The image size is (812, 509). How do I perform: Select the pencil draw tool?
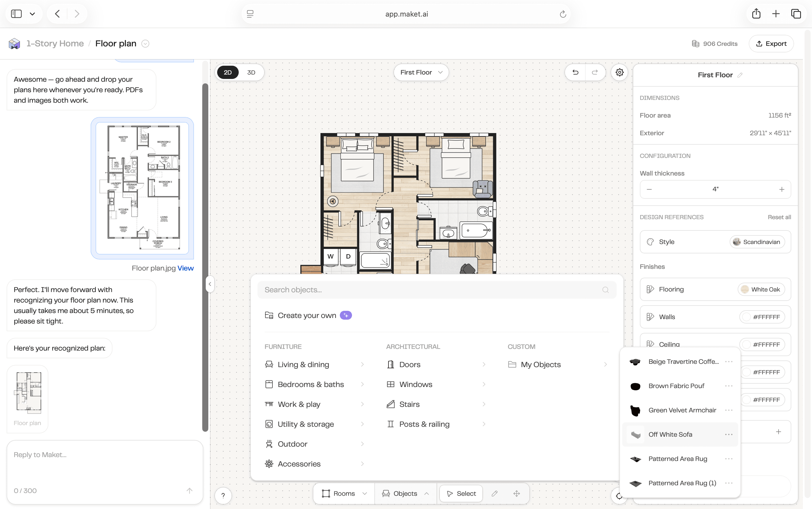(495, 494)
